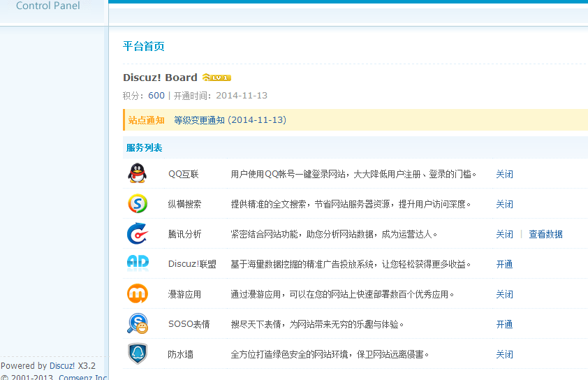
Task: Click the QQ penguin icon
Action: 138,173
